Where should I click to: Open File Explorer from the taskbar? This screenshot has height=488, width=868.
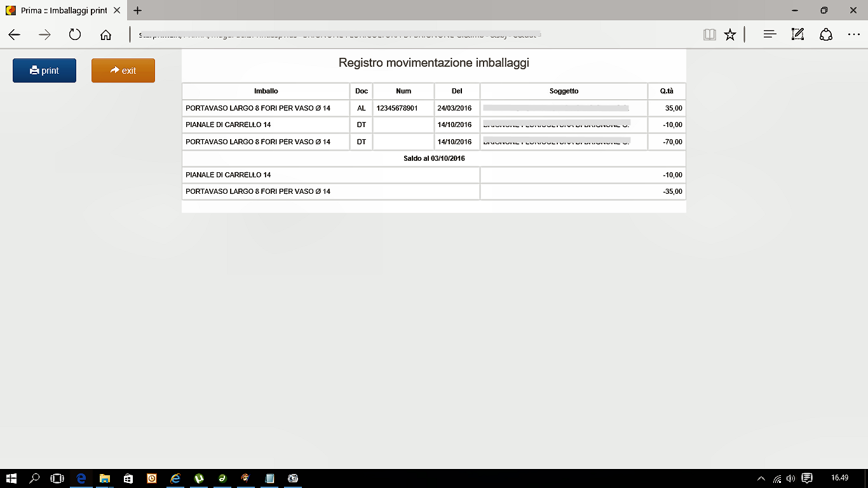(x=104, y=478)
